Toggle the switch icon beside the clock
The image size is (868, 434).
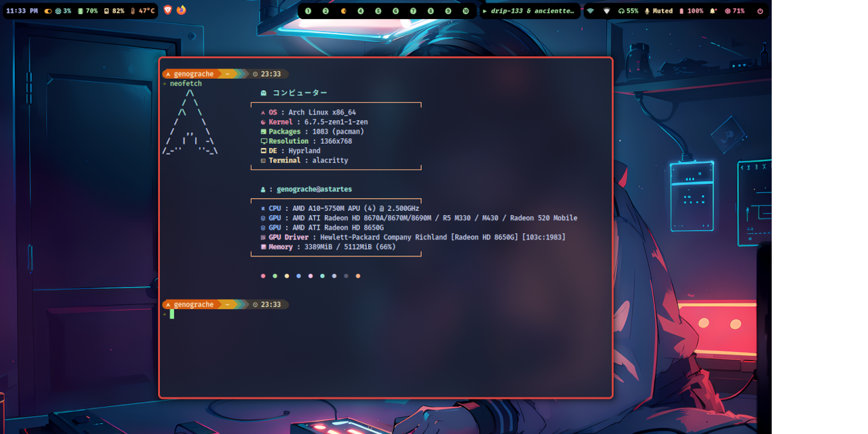(x=48, y=11)
